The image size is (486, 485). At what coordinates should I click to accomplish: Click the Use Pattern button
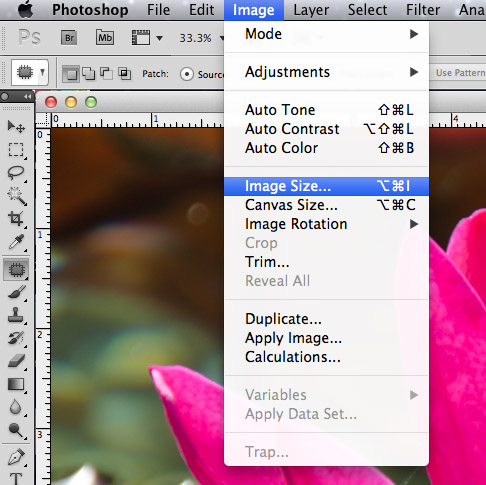[460, 73]
